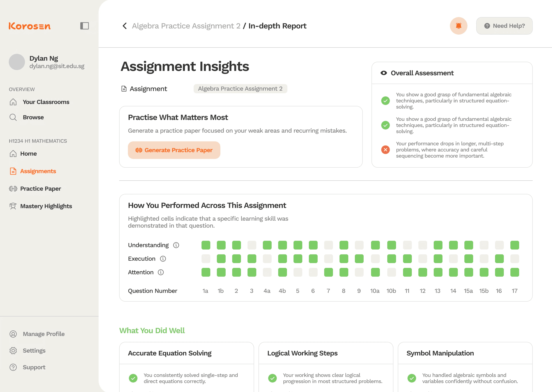Click Execution cell for question 17

514,259
